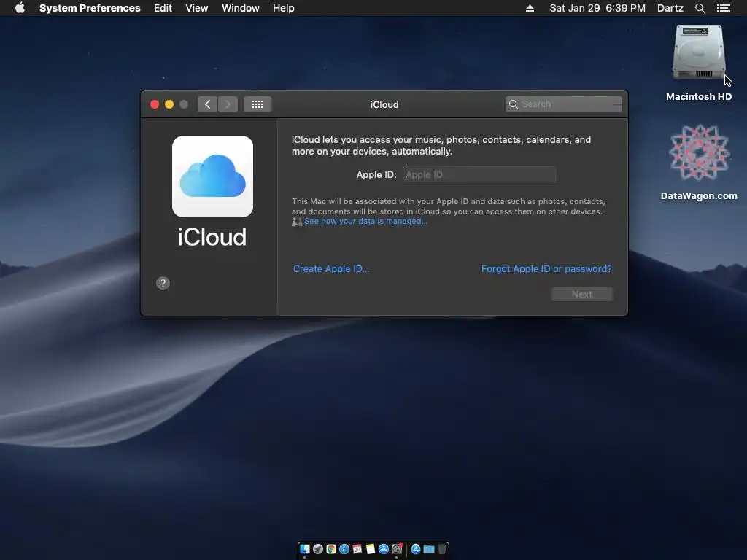Click the eject icon in menu bar
747x560 pixels.
[x=530, y=8]
